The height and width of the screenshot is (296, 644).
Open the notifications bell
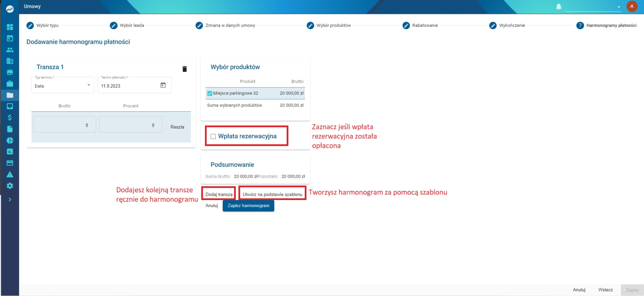tap(559, 7)
